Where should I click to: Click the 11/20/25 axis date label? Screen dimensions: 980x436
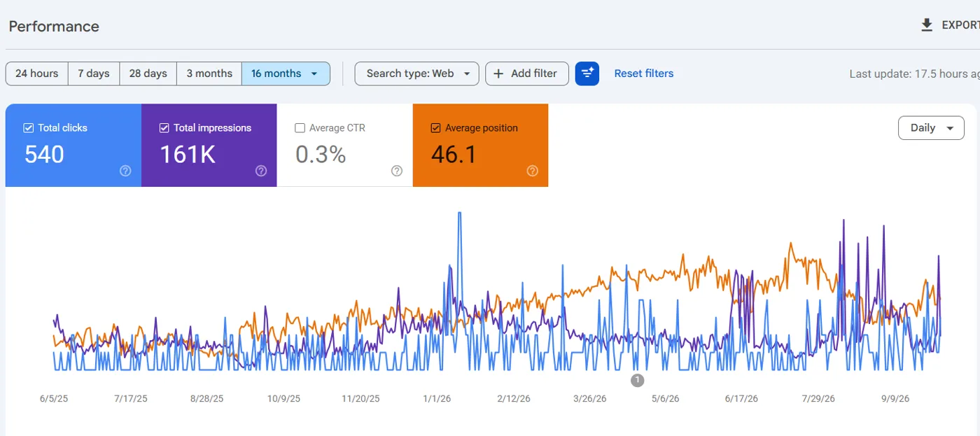pyautogui.click(x=360, y=399)
